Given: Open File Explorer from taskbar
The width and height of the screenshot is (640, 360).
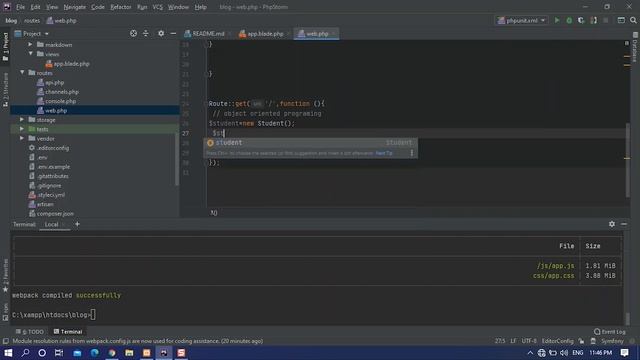Looking at the screenshot, I should click(x=129, y=353).
